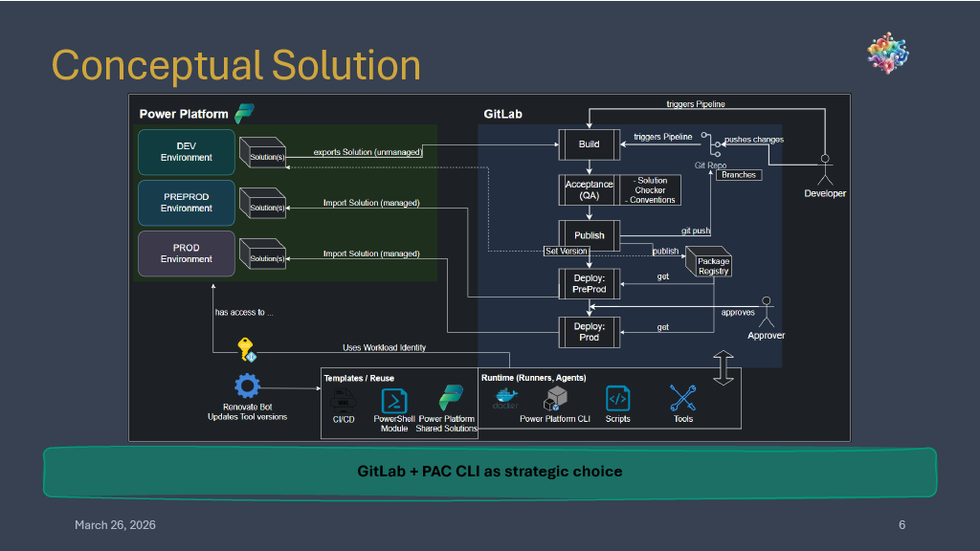Click the yellow key Workload Identity icon

[x=245, y=349]
